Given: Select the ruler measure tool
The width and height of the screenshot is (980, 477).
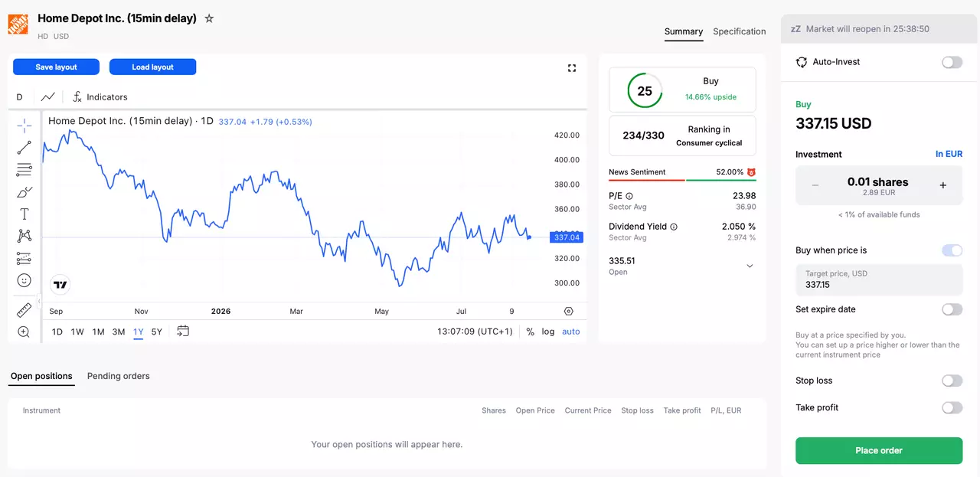Looking at the screenshot, I should (x=24, y=310).
